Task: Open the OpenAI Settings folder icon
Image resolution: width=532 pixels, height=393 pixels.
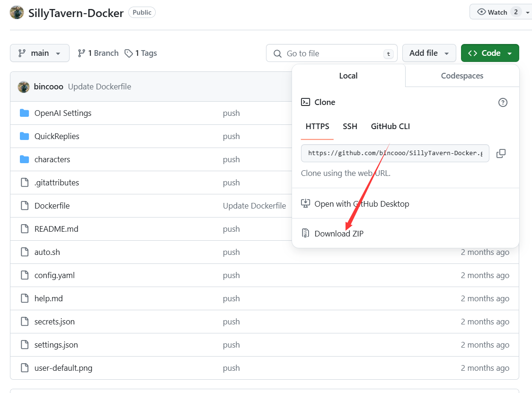Action: (25, 113)
